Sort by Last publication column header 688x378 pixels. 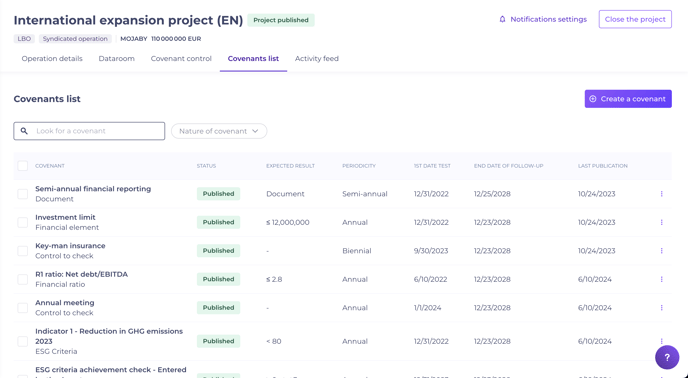tap(602, 166)
